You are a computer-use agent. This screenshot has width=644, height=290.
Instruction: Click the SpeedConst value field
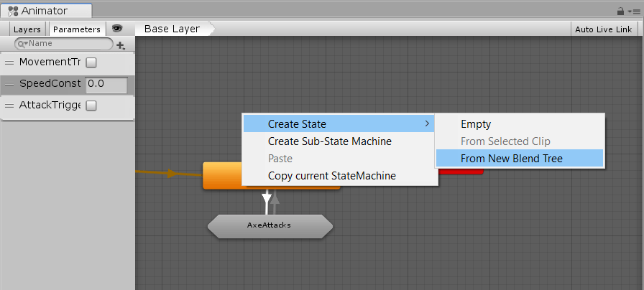[x=106, y=84]
